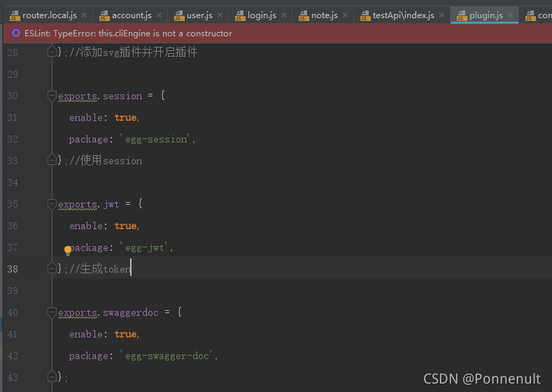Image resolution: width=552 pixels, height=392 pixels.
Task: Place cursor on 'egg-swagger-doc' string
Action: 167,356
